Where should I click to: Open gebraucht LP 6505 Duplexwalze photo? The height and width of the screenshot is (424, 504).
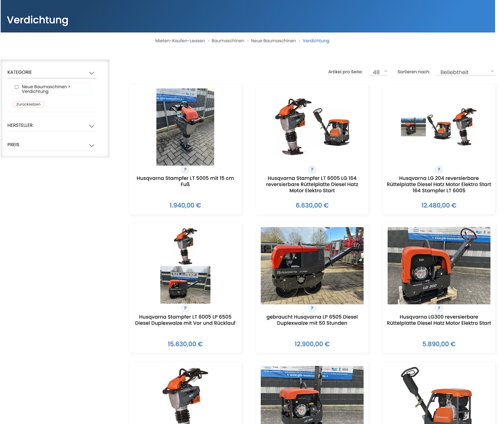(312, 265)
